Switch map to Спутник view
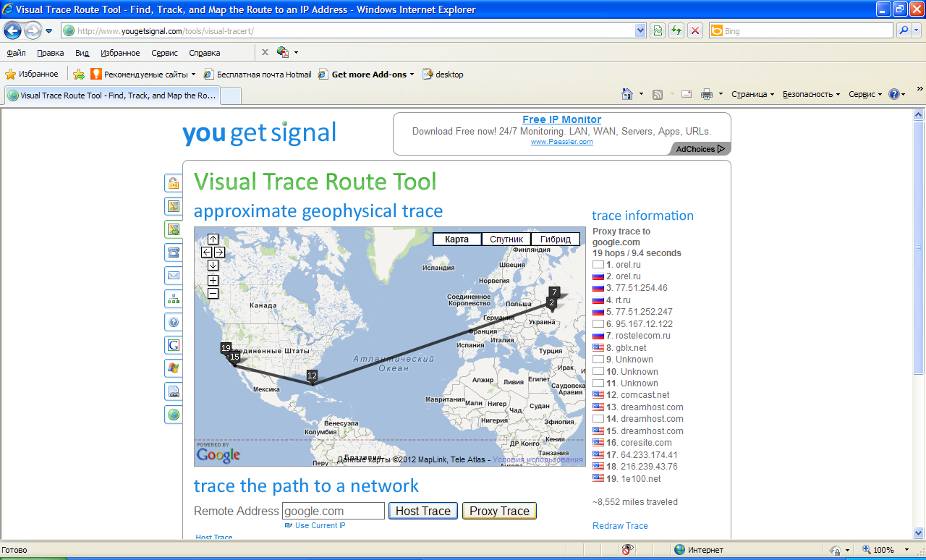 [506, 239]
